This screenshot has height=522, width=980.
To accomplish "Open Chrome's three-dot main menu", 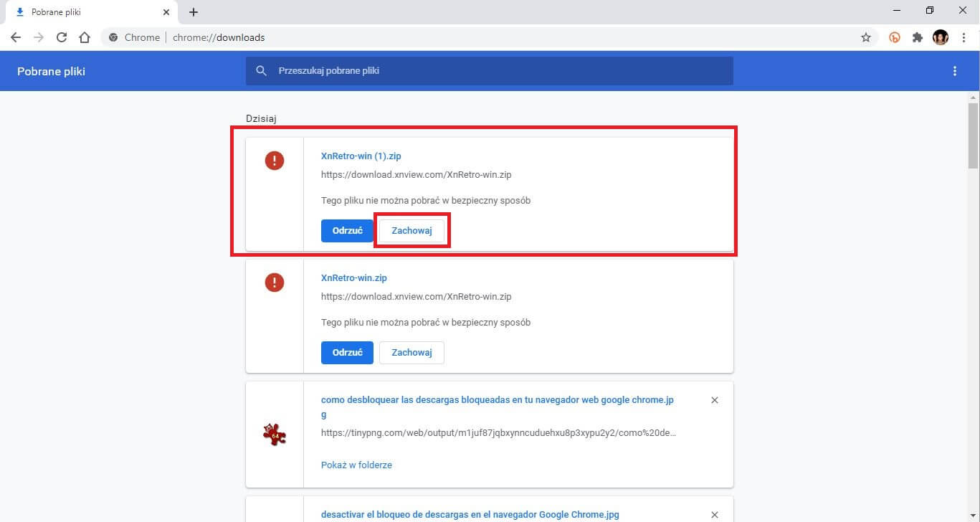I will pos(964,37).
